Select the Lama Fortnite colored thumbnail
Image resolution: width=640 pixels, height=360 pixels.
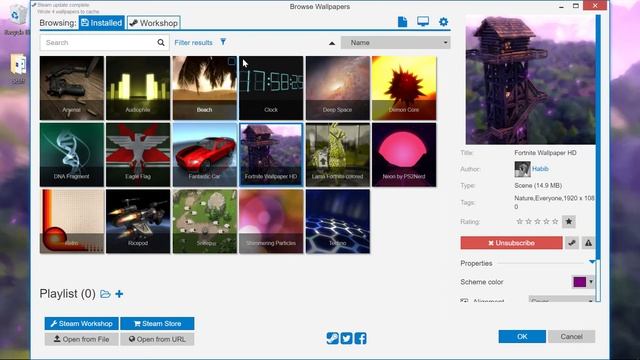tap(338, 155)
